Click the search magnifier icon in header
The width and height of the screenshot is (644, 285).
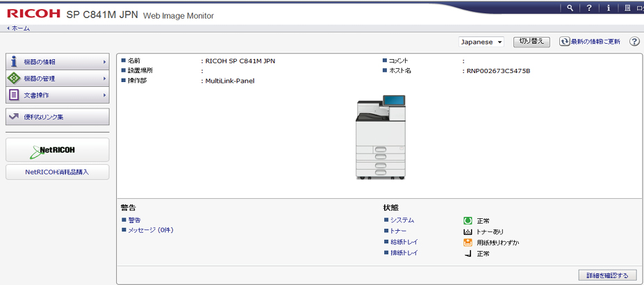point(570,8)
